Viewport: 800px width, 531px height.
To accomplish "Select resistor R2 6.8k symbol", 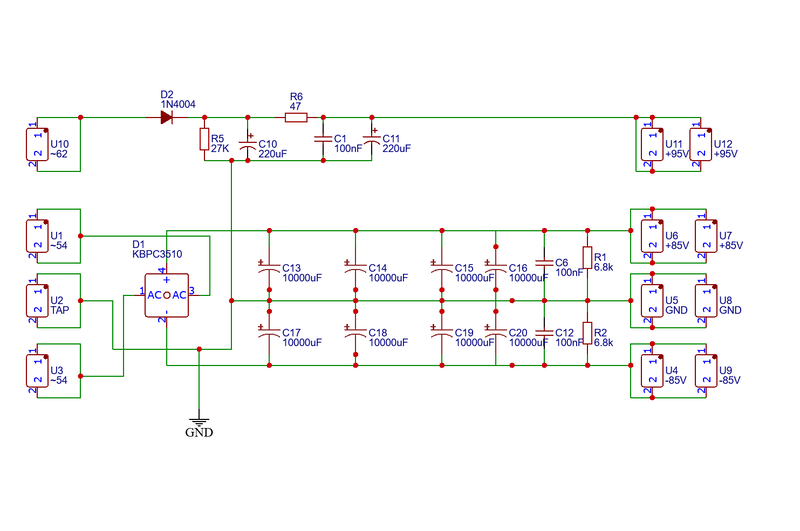I will click(587, 333).
